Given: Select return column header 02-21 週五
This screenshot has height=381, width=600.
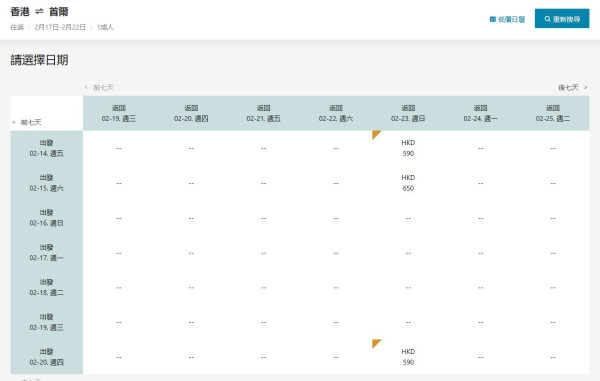Looking at the screenshot, I should [x=264, y=113].
